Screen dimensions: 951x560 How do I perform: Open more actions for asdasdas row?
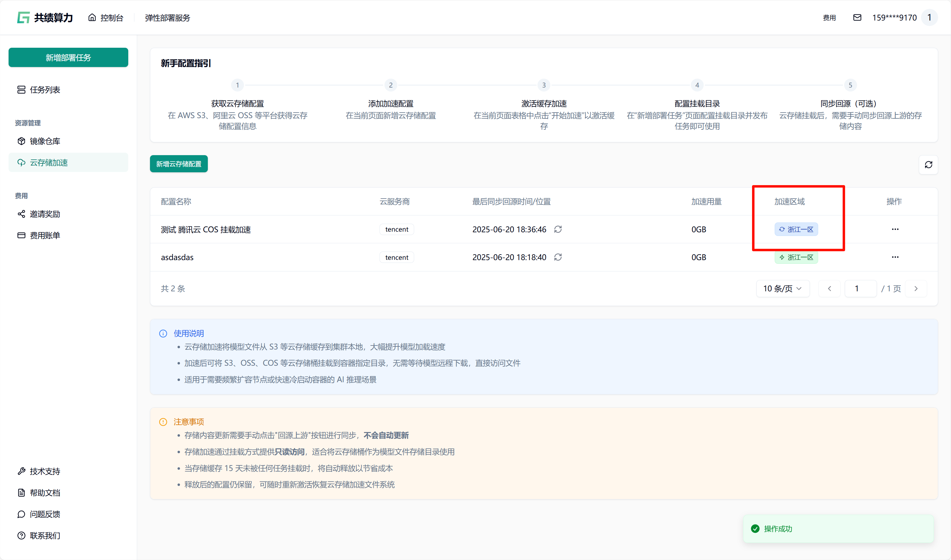tap(895, 257)
